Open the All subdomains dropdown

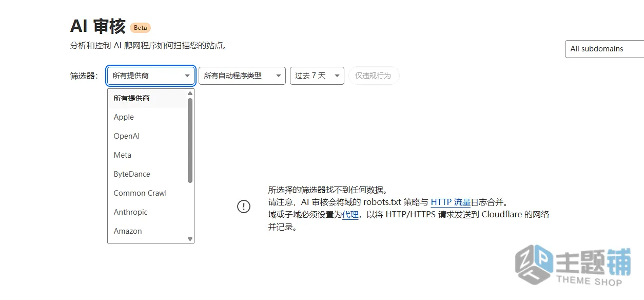click(x=604, y=49)
